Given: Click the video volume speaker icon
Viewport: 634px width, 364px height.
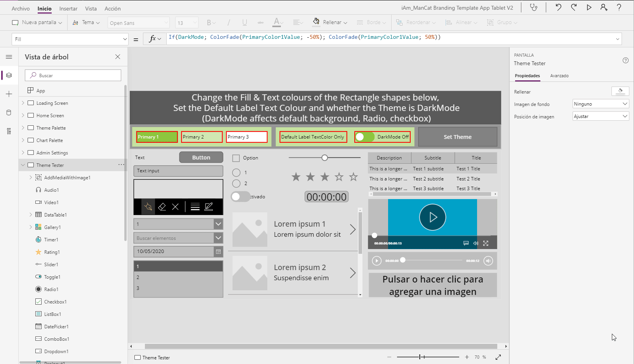Looking at the screenshot, I should [475, 243].
